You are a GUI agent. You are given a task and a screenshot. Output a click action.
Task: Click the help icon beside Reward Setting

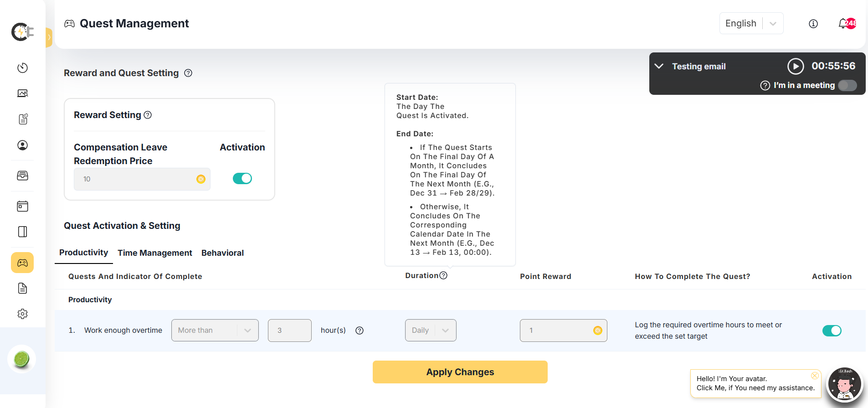[x=148, y=115]
